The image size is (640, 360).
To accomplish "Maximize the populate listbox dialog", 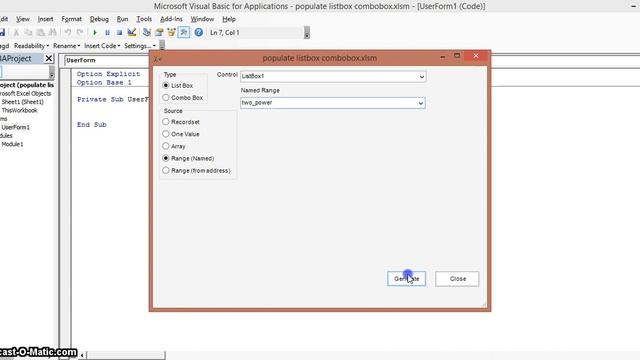I will [457, 56].
